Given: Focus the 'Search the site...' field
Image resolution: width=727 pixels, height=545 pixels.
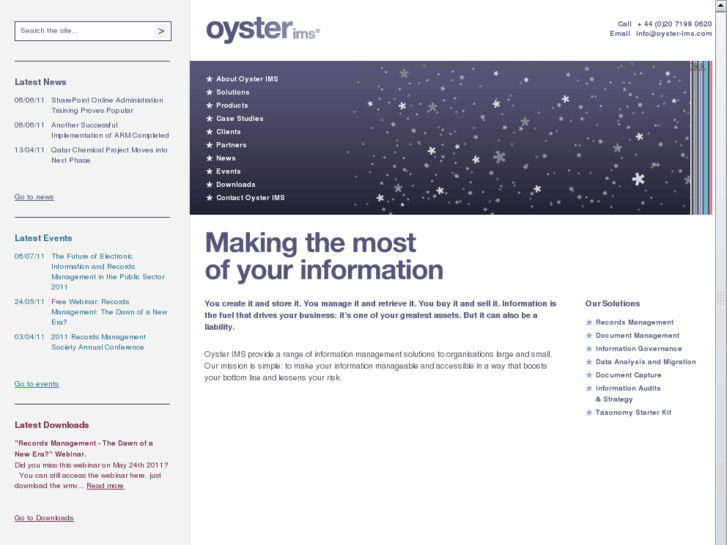Looking at the screenshot, I should pos(85,31).
